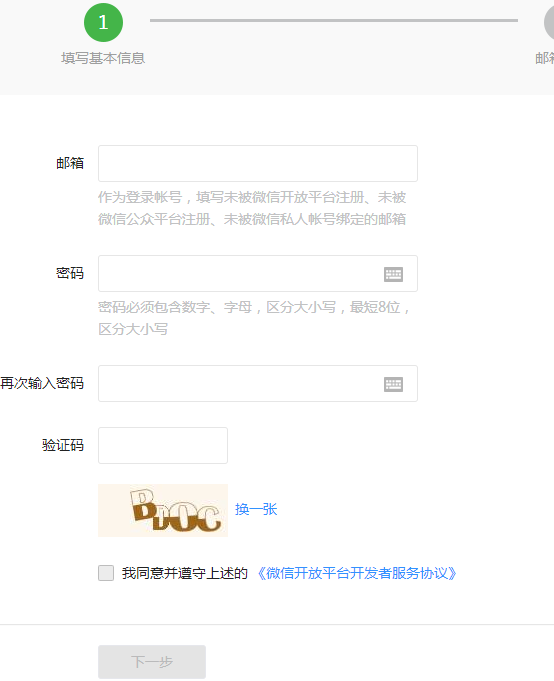
Task: Click the 邮箱 field label
Action: point(70,163)
